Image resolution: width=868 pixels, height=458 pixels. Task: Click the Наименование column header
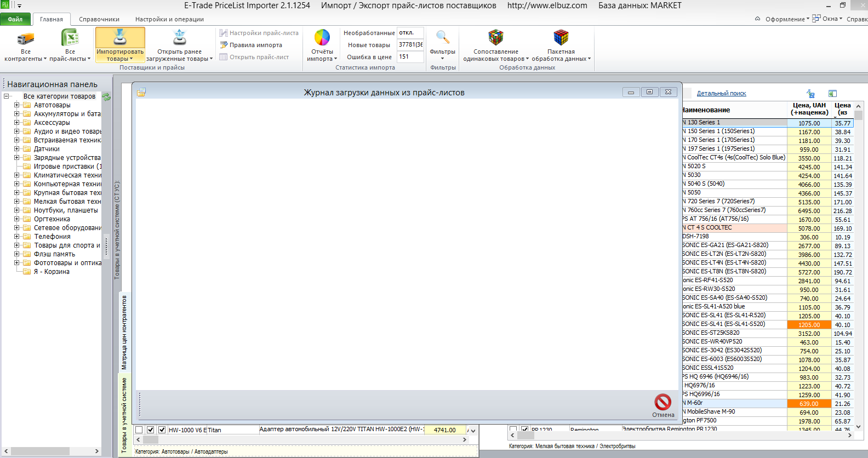point(734,110)
